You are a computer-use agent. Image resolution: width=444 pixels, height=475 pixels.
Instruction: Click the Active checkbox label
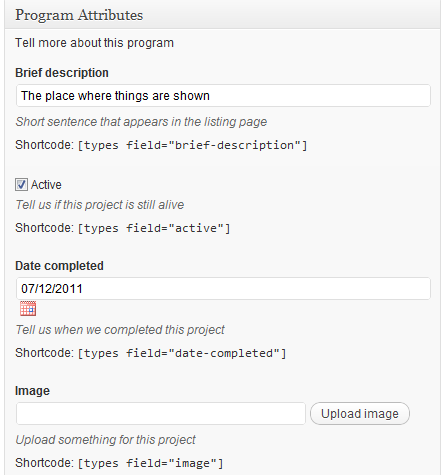(46, 185)
